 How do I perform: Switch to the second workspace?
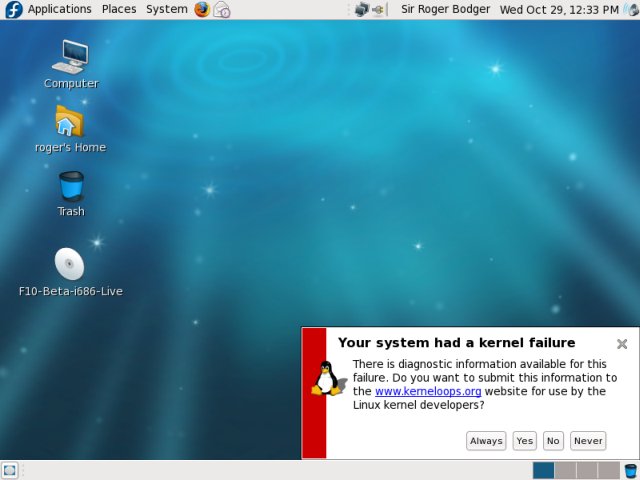565,470
